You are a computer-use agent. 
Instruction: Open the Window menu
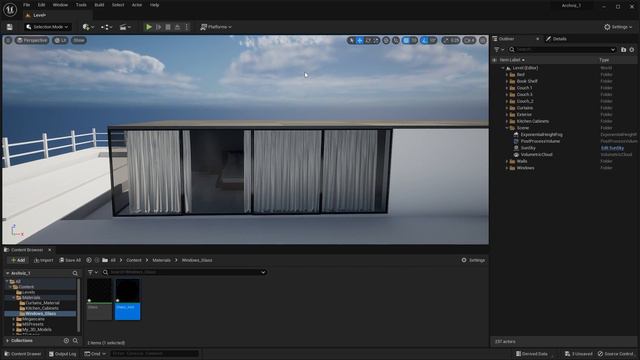coord(60,5)
